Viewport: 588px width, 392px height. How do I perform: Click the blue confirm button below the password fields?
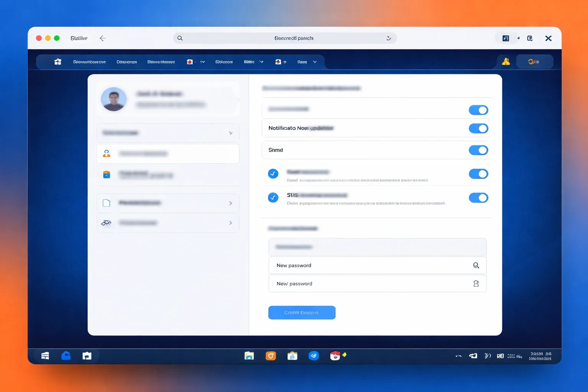[x=302, y=312]
